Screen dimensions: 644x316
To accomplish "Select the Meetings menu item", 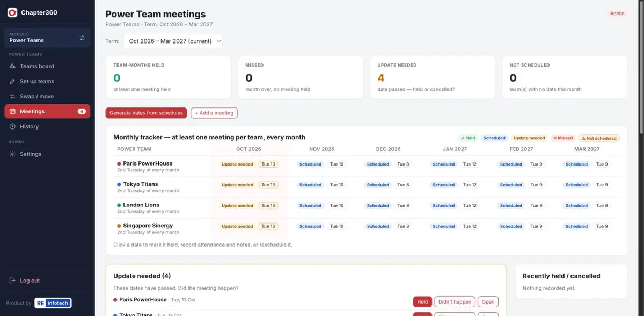I will point(47,111).
